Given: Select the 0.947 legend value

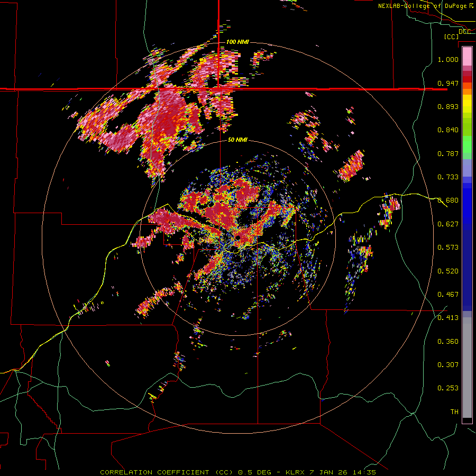Looking at the screenshot, I should (x=448, y=83).
